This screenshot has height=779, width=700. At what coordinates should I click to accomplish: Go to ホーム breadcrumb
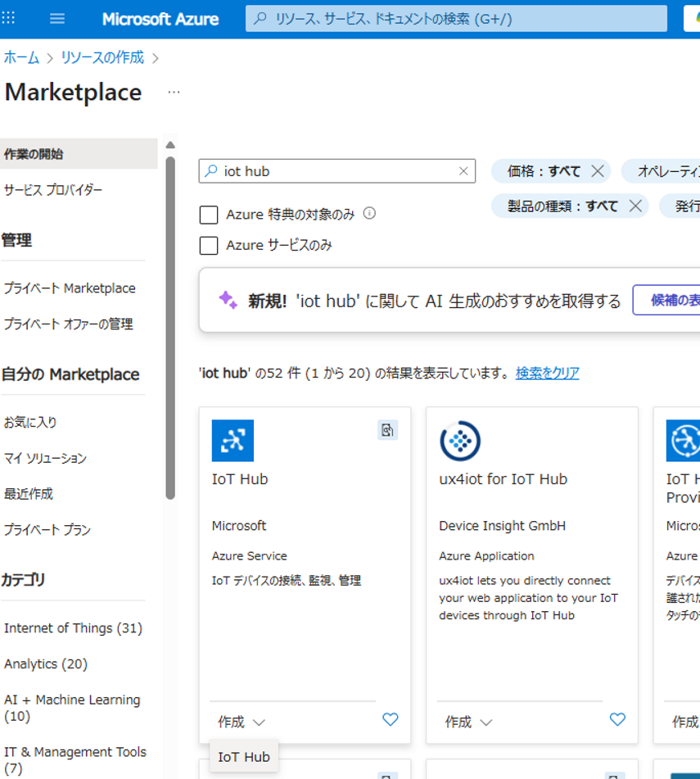21,57
